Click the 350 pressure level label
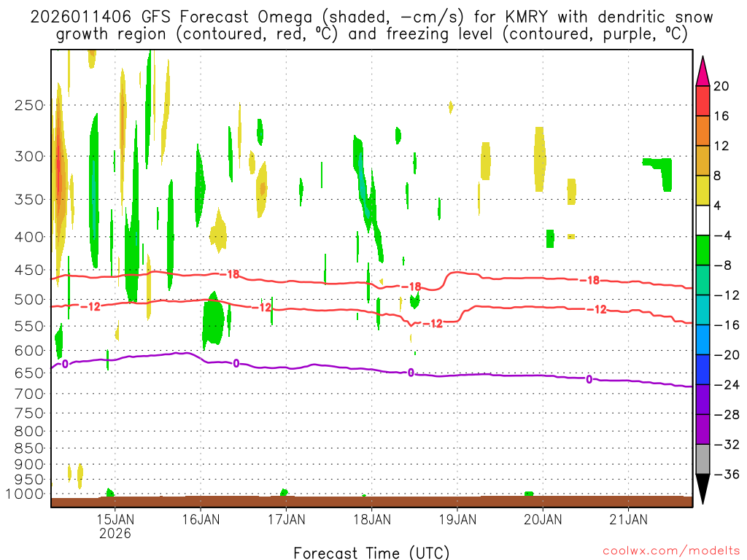Screen dimensions: 747x560 (x=29, y=200)
